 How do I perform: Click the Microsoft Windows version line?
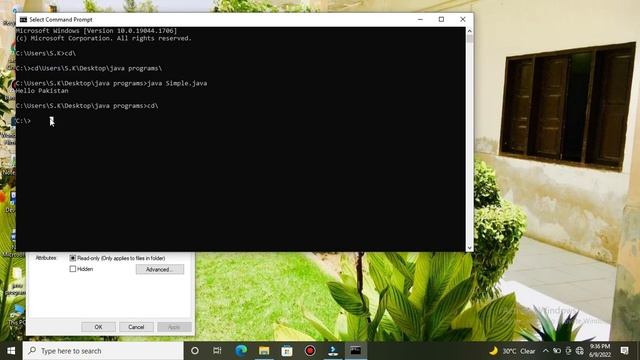click(x=96, y=31)
